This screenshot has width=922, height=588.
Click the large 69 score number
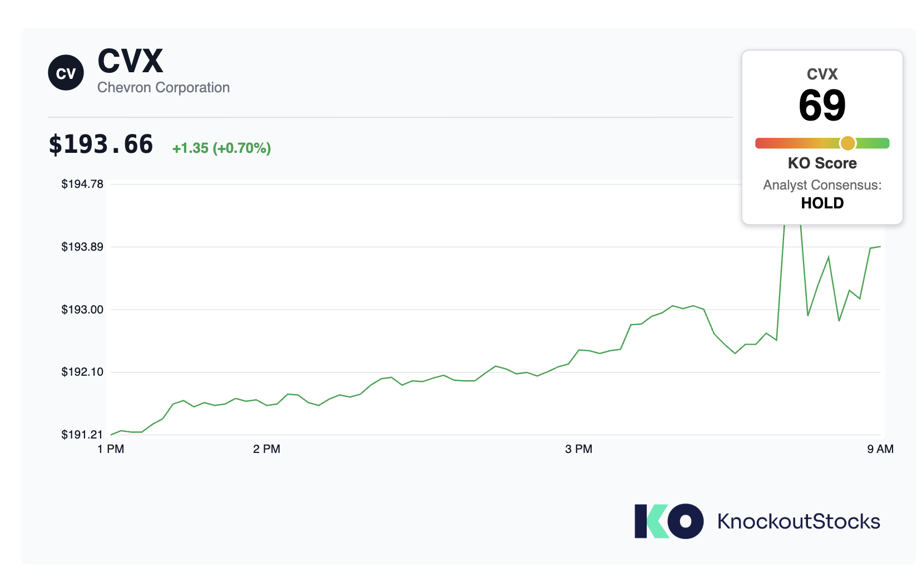pos(822,105)
